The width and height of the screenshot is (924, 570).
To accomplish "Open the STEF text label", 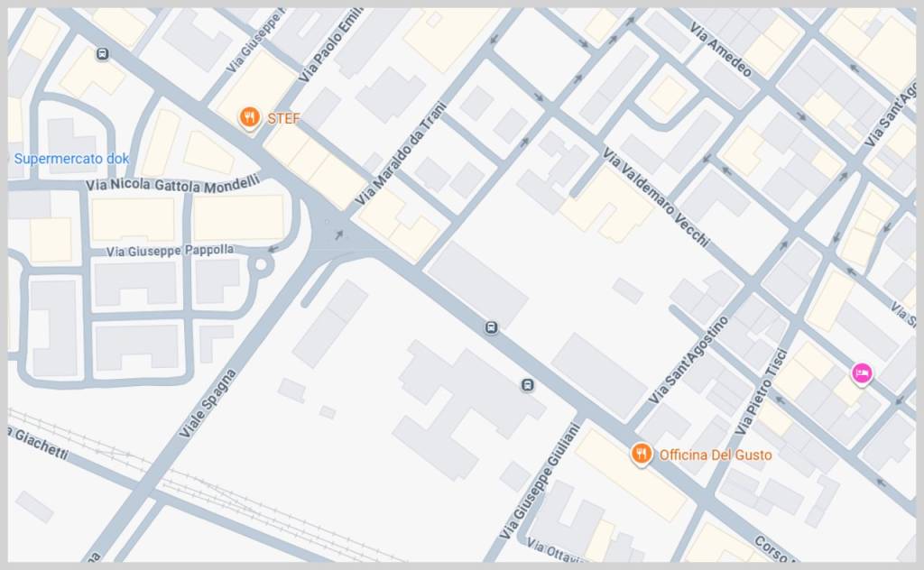I will (x=283, y=118).
